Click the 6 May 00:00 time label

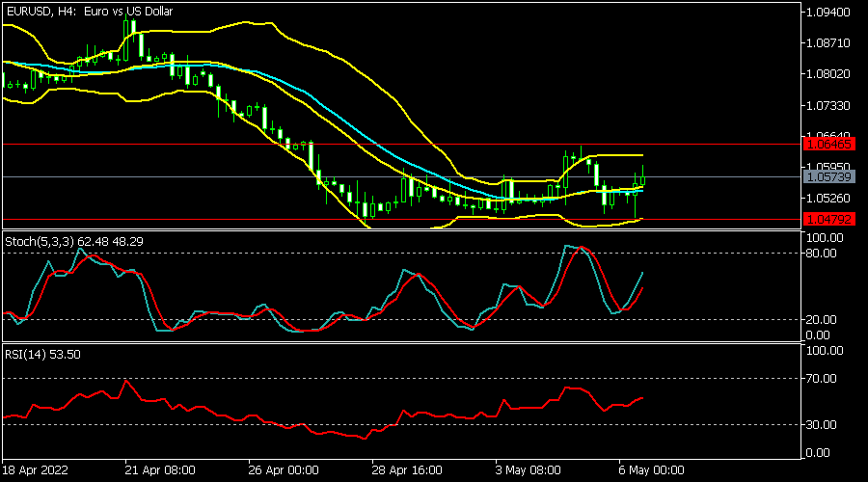pos(652,470)
